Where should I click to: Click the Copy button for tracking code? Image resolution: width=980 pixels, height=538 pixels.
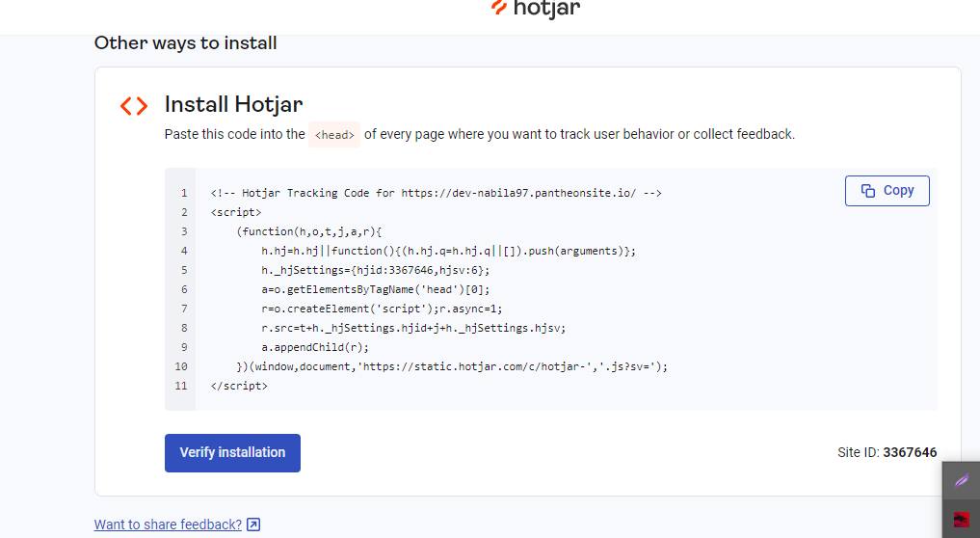pos(887,191)
